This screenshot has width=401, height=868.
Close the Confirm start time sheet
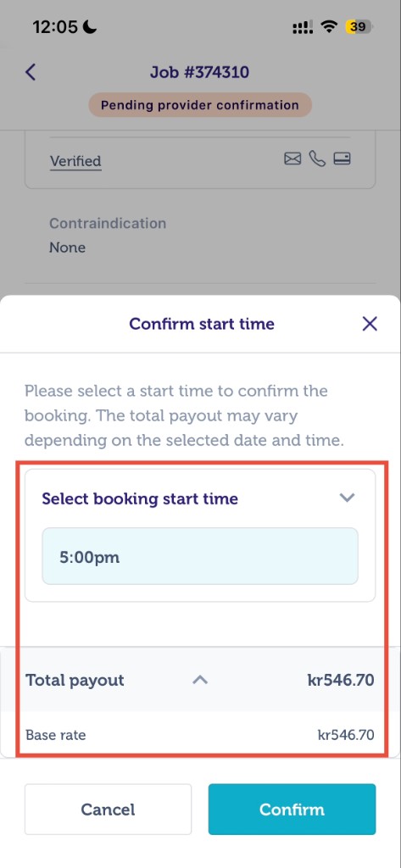coord(370,324)
